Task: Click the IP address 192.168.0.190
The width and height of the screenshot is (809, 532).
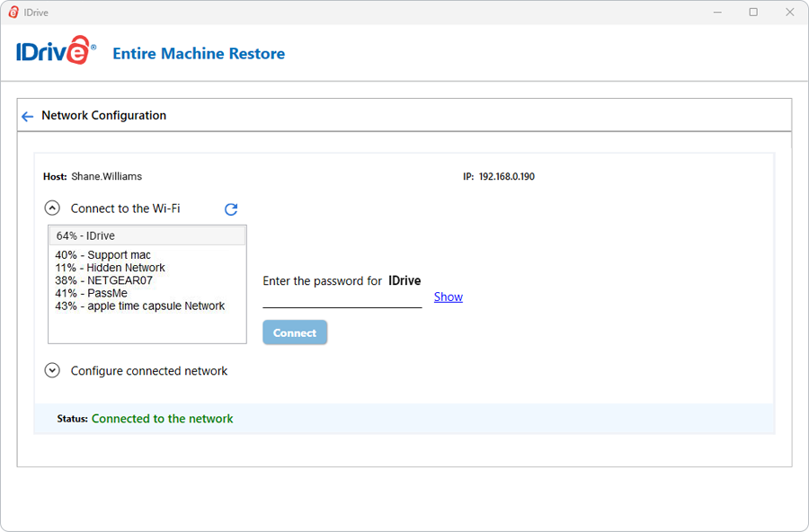Action: tap(507, 176)
